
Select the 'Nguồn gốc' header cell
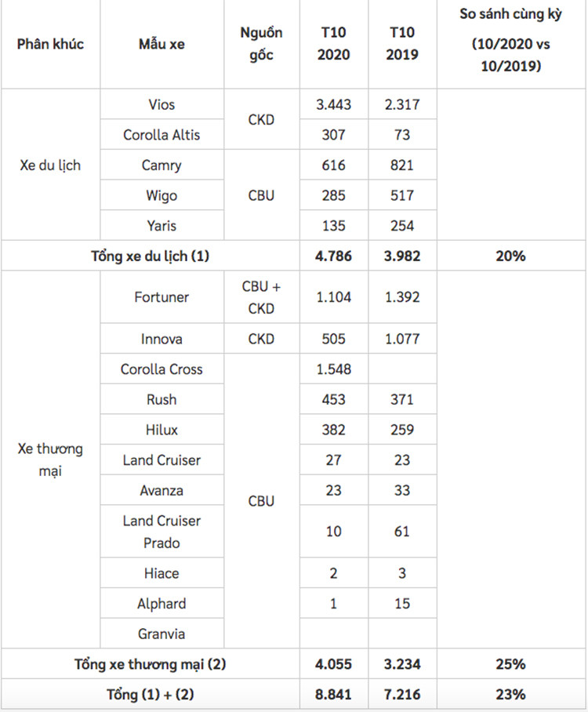(x=262, y=44)
